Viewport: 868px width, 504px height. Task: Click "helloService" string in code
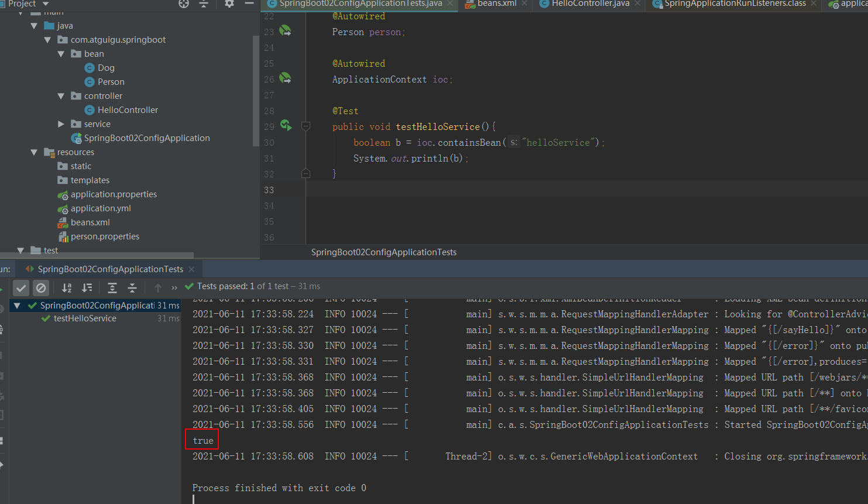coord(558,142)
